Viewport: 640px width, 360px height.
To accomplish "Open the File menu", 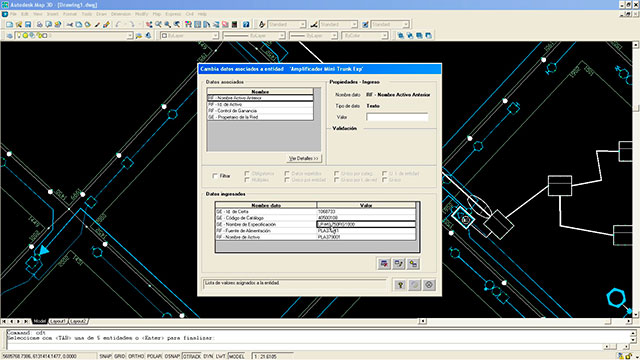I will tap(13, 14).
